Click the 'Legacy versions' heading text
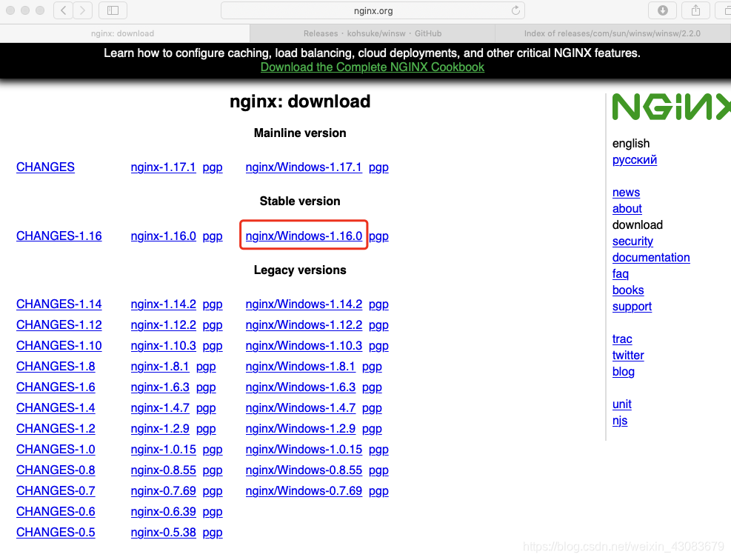Image resolution: width=731 pixels, height=560 pixels. click(300, 270)
